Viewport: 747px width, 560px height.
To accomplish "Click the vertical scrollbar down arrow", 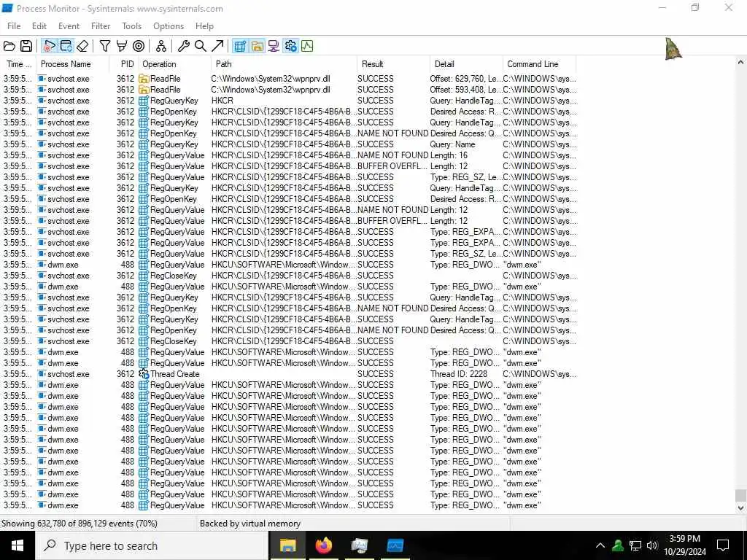I will (740, 508).
